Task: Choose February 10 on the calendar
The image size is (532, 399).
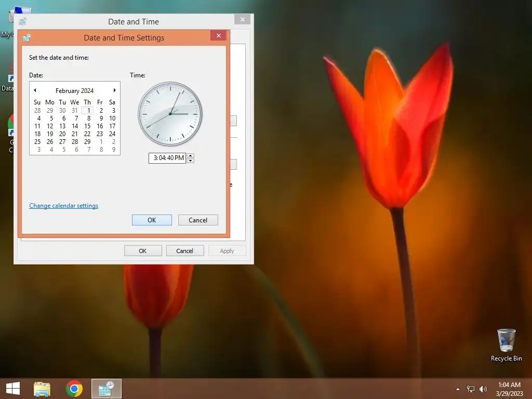Action: click(x=112, y=118)
